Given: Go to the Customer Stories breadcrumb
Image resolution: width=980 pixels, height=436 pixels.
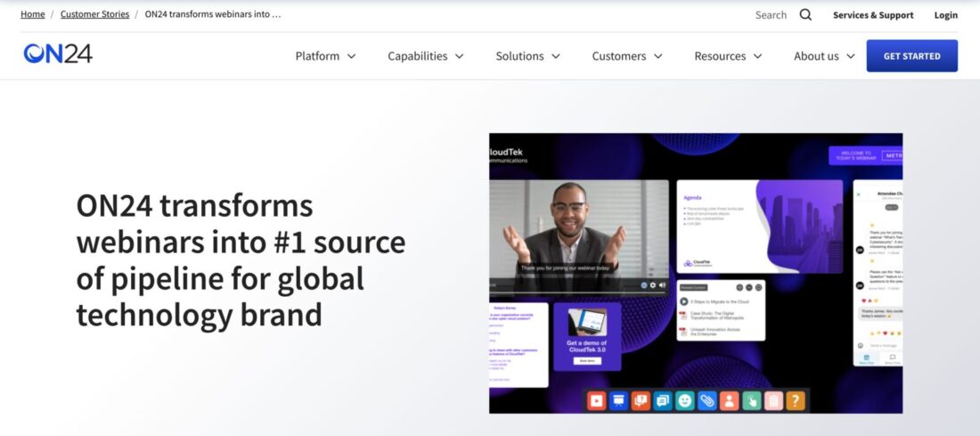Looking at the screenshot, I should click(94, 14).
